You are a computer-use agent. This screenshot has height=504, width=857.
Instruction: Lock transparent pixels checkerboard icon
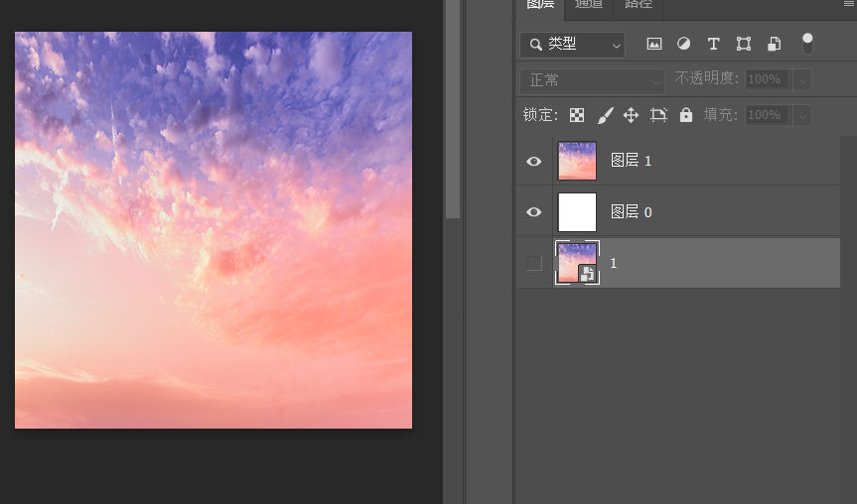click(577, 115)
